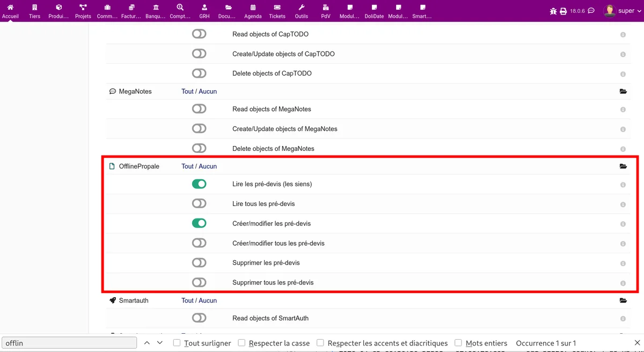
Task: Enable Lire tous les pré-devis toggle
Action: pos(199,203)
